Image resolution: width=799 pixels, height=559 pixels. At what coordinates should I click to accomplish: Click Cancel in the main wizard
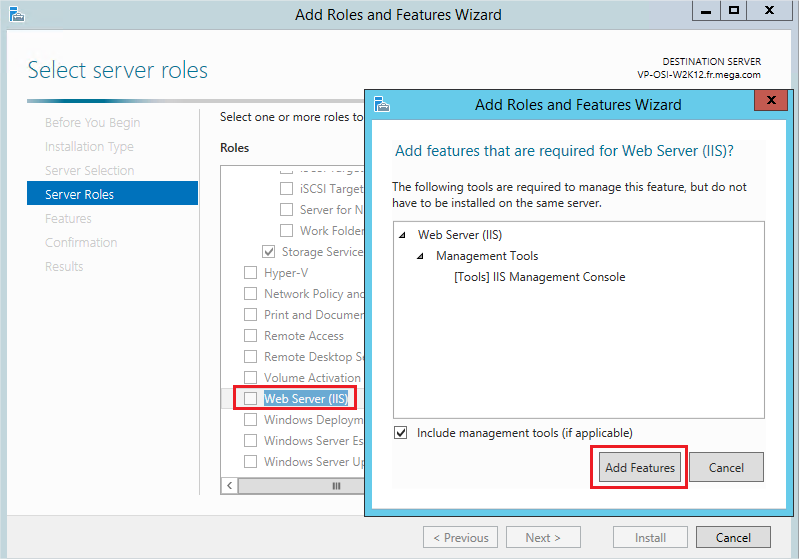[x=733, y=537]
